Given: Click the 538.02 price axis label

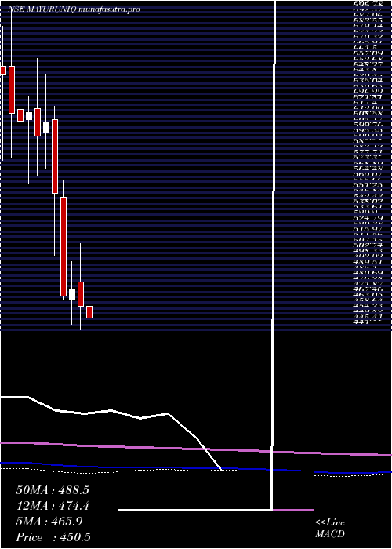Looking at the screenshot, I should [368, 202].
